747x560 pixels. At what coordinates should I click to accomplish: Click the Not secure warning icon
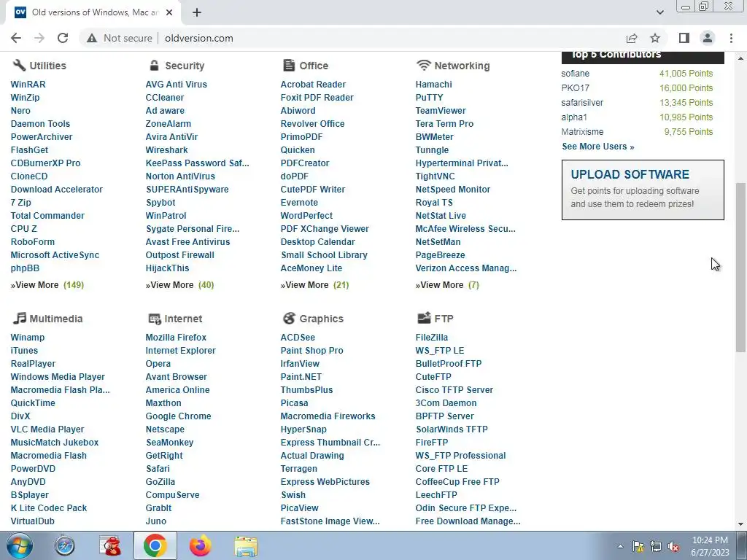(92, 38)
